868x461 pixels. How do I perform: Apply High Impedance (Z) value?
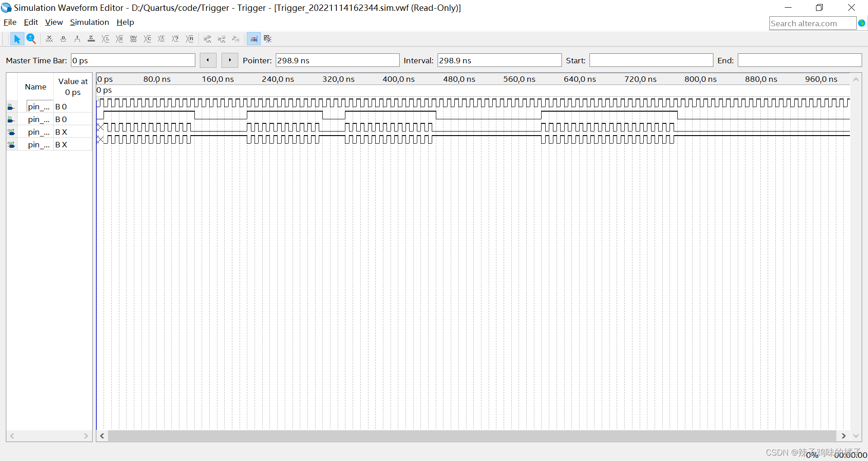click(x=91, y=39)
